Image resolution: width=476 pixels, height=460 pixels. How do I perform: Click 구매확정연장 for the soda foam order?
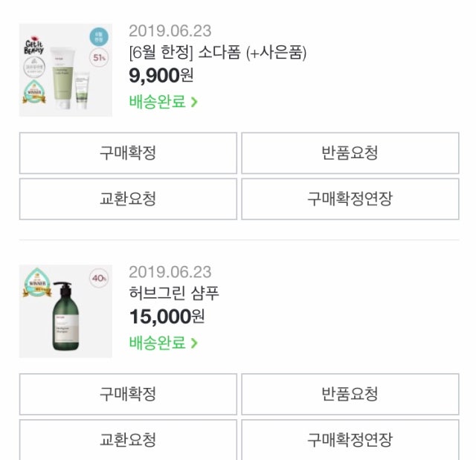pos(350,198)
